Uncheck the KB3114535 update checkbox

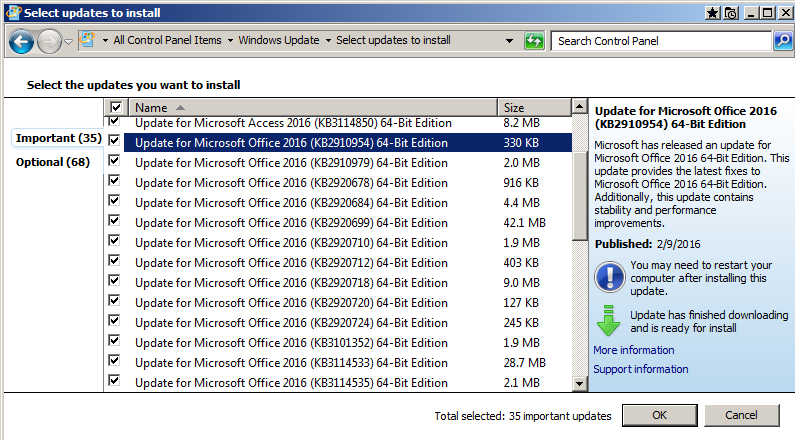tap(114, 380)
